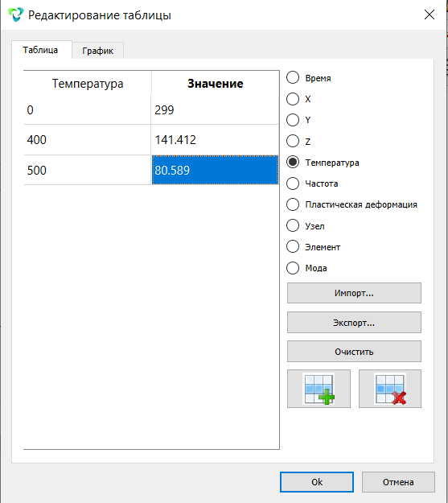Click the Очистить button
The height and width of the screenshot is (503, 448).
[354, 352]
